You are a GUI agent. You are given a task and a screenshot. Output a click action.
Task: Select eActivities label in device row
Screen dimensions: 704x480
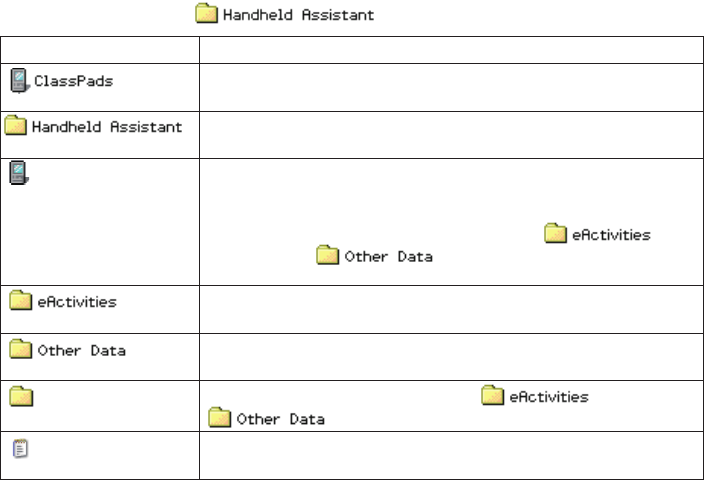coord(612,235)
